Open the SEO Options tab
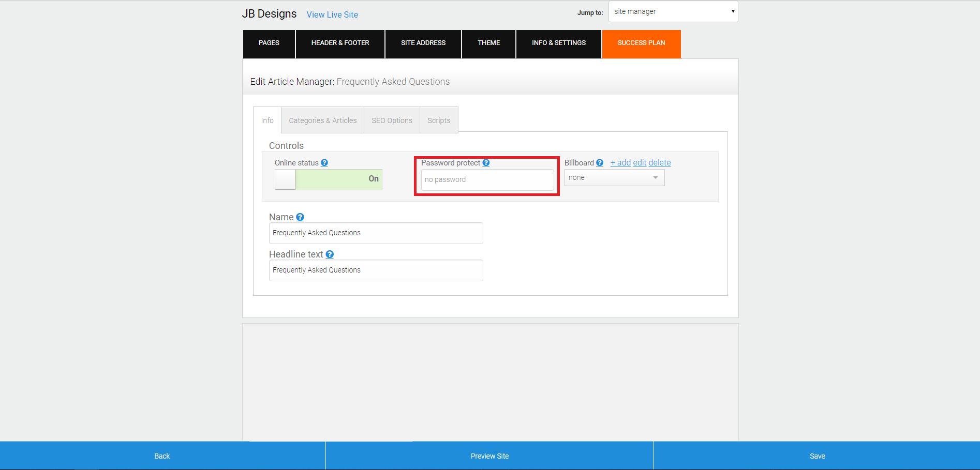The height and width of the screenshot is (470, 980). tap(392, 120)
